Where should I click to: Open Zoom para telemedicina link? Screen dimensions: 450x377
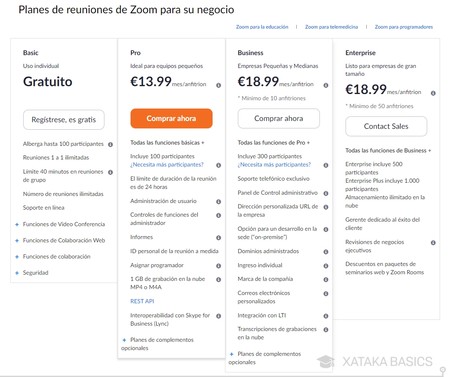[331, 27]
